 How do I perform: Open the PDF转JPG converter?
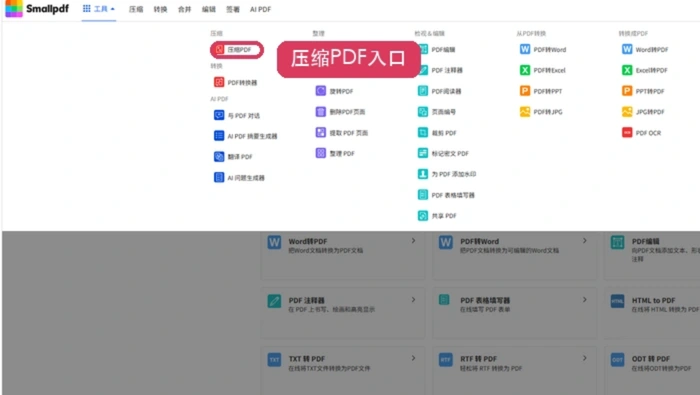click(541, 112)
